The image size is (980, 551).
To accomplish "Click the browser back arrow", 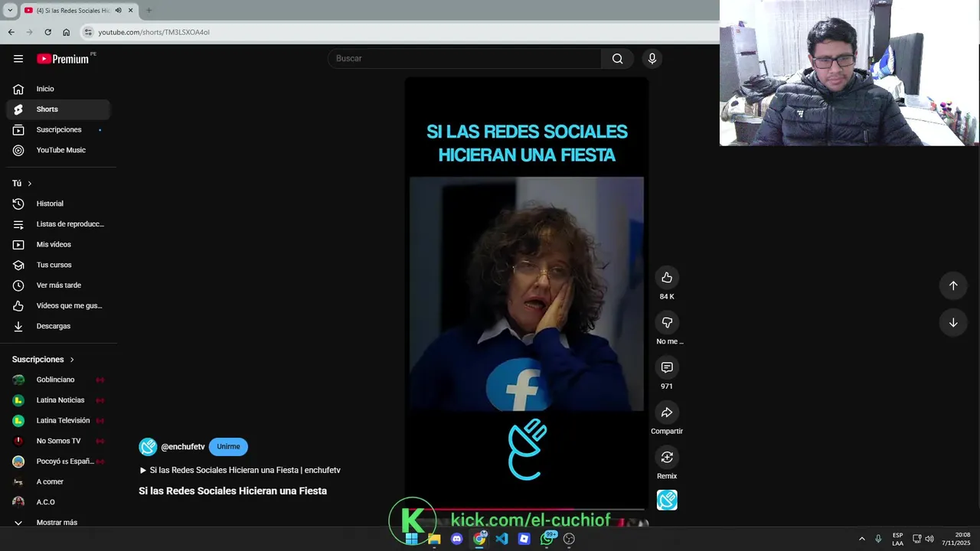I will 11,32.
